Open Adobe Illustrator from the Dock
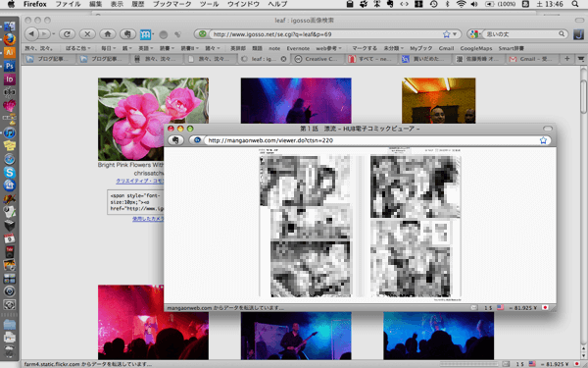Screen dimensions: 588x368 (10, 53)
